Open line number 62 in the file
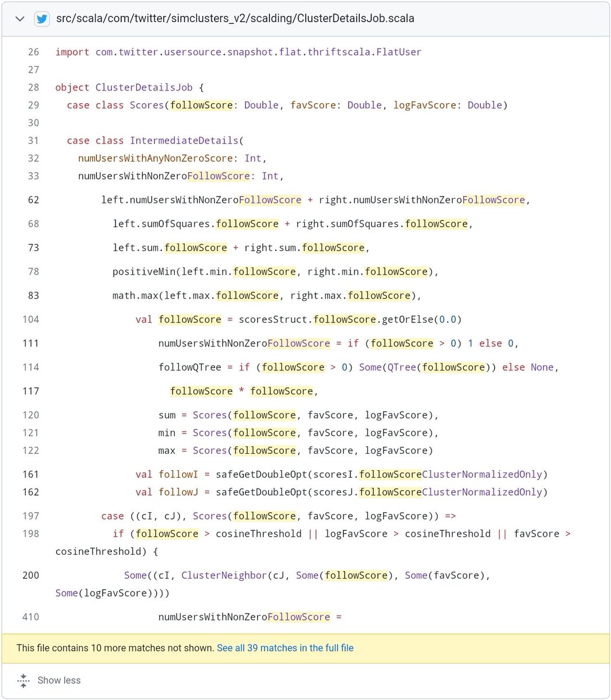Image resolution: width=611 pixels, height=700 pixels. [33, 200]
